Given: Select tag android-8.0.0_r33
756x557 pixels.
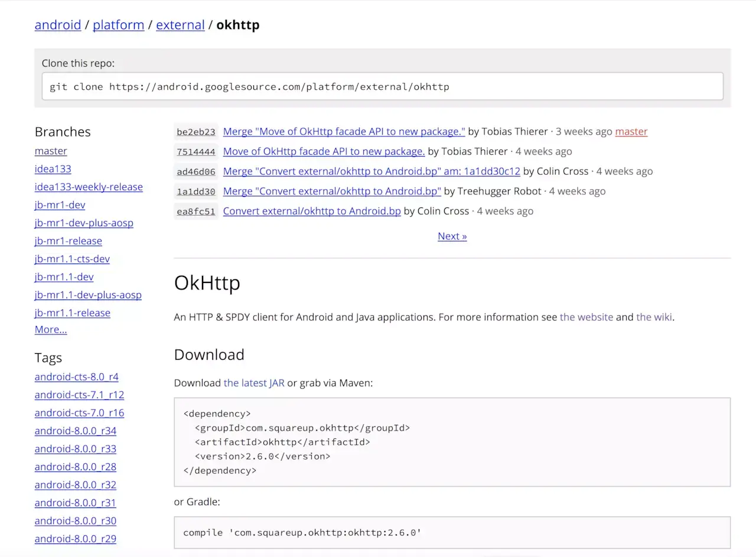Looking at the screenshot, I should [x=76, y=449].
